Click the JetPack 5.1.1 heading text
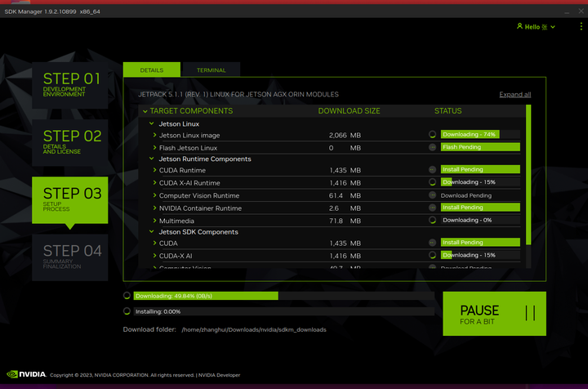 [238, 95]
